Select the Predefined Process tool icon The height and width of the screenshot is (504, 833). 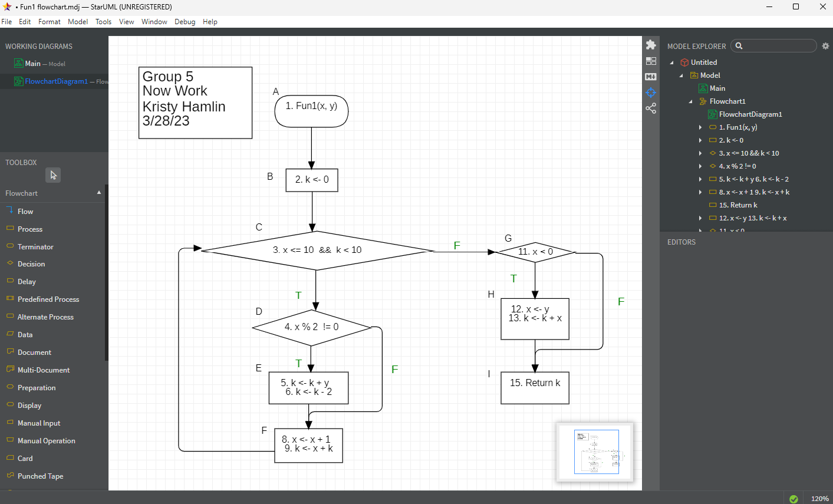coord(10,298)
